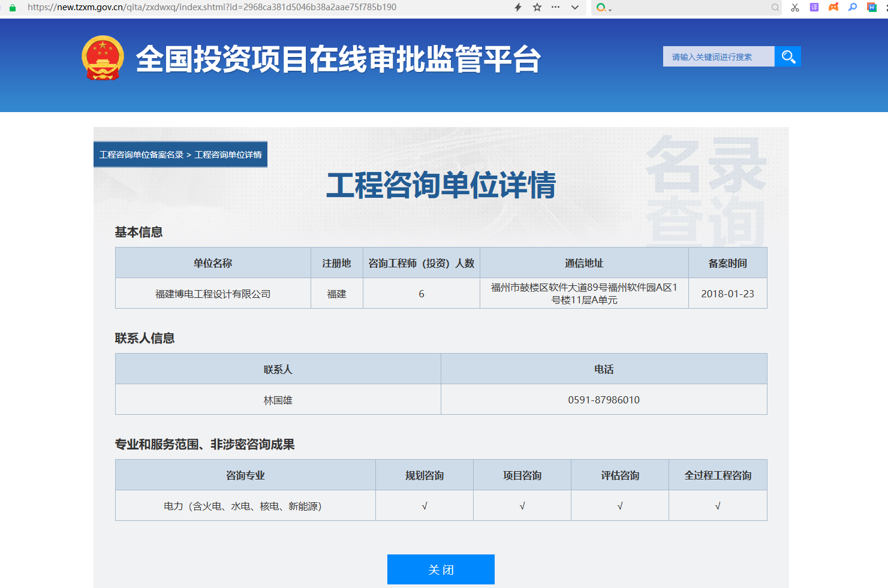Click the check mark under 评估咨询
Image resolution: width=888 pixels, height=588 pixels.
tap(620, 506)
